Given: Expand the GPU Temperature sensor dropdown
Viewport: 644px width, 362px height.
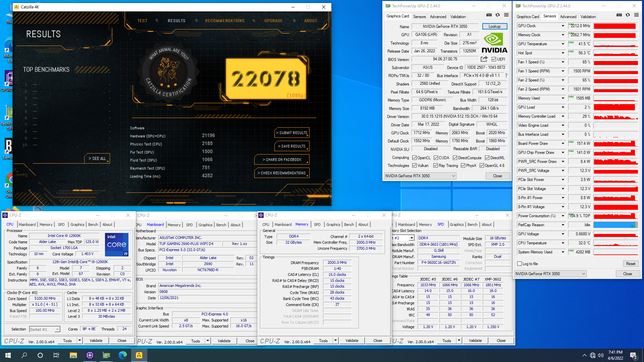Looking at the screenshot, I should point(563,44).
